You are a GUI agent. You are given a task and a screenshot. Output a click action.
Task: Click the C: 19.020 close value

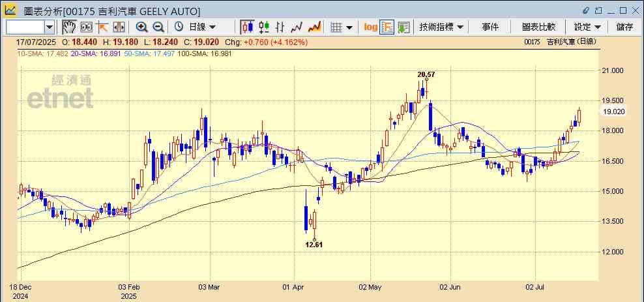click(x=201, y=42)
